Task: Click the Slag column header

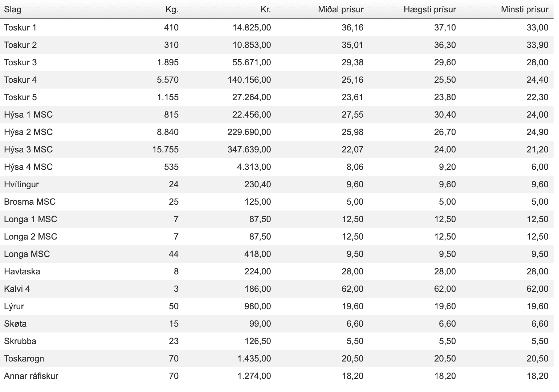Action: (x=13, y=9)
